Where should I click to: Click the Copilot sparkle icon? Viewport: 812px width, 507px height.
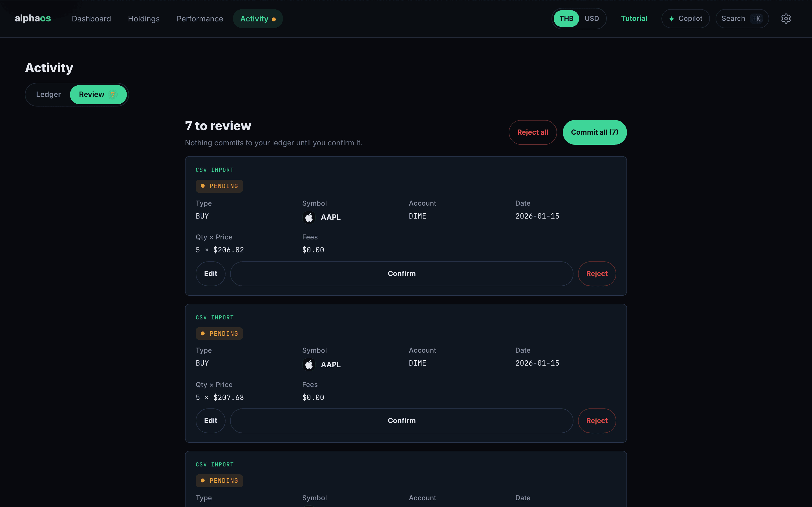tap(671, 19)
